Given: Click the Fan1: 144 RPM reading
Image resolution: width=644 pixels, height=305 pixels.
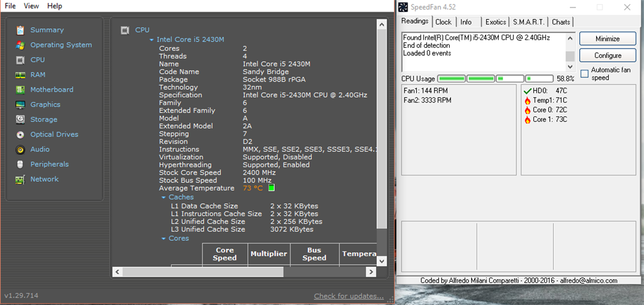Looking at the screenshot, I should (426, 91).
